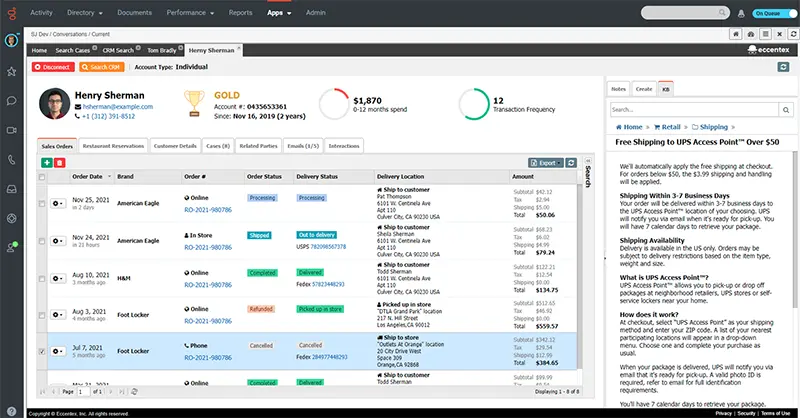Click the red Disconnect button
The width and height of the screenshot is (800, 418).
[53, 67]
